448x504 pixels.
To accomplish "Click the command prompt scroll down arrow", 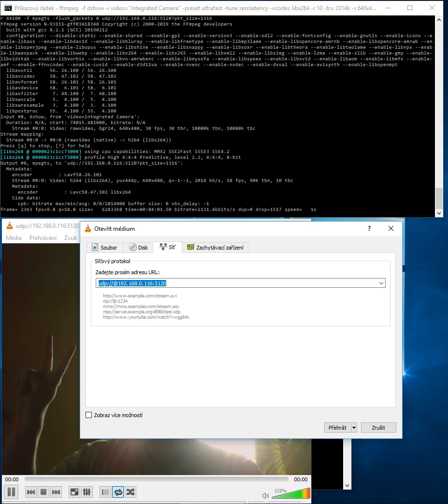I will tap(439, 213).
